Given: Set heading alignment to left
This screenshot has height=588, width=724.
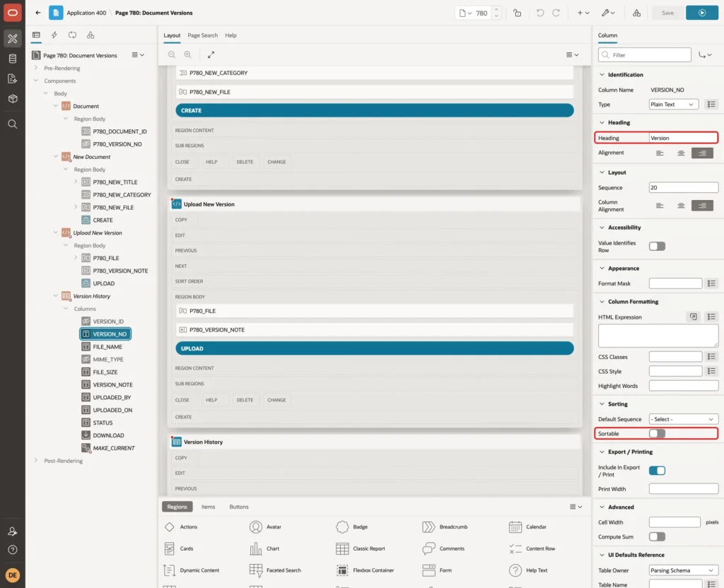Looking at the screenshot, I should point(660,153).
